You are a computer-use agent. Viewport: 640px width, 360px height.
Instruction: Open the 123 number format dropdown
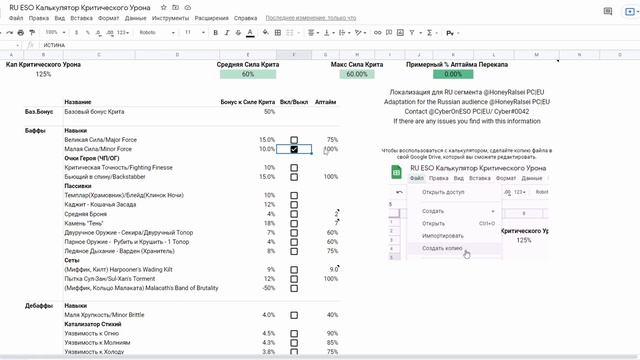point(122,33)
